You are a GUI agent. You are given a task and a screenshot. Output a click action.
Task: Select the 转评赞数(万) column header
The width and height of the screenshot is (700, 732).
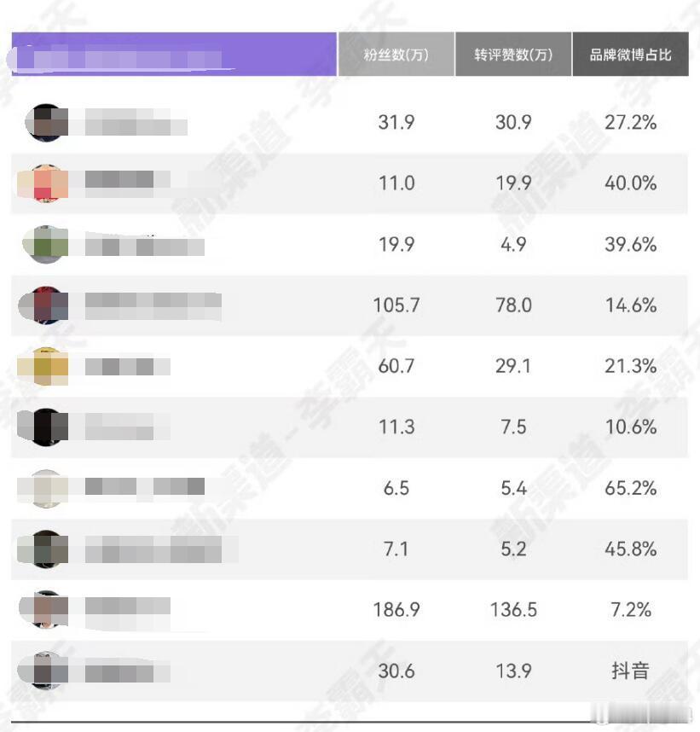click(x=513, y=55)
